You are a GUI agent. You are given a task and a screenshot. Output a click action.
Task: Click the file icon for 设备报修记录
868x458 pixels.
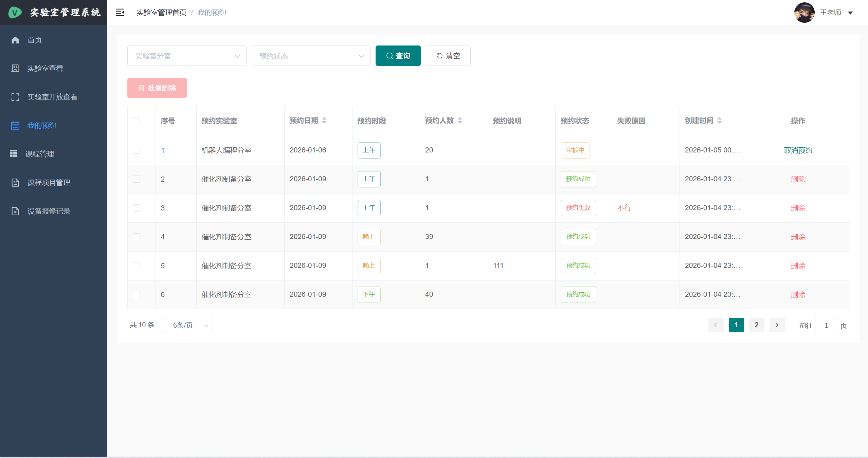tap(15, 211)
